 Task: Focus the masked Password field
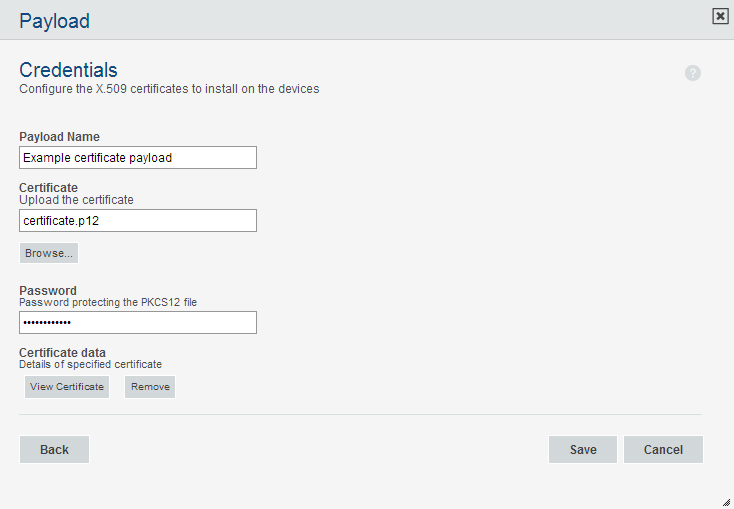(138, 322)
